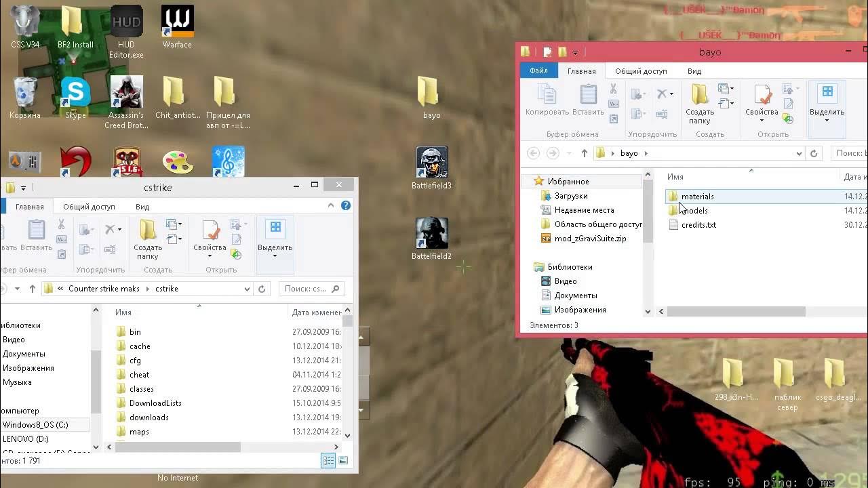Select the Главная tab in the cstrike window

[30, 206]
